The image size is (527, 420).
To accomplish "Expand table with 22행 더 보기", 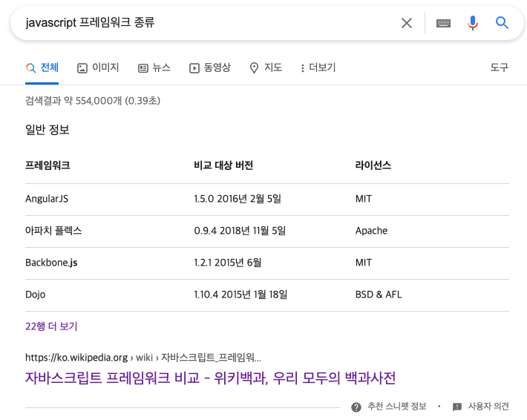I will [51, 327].
